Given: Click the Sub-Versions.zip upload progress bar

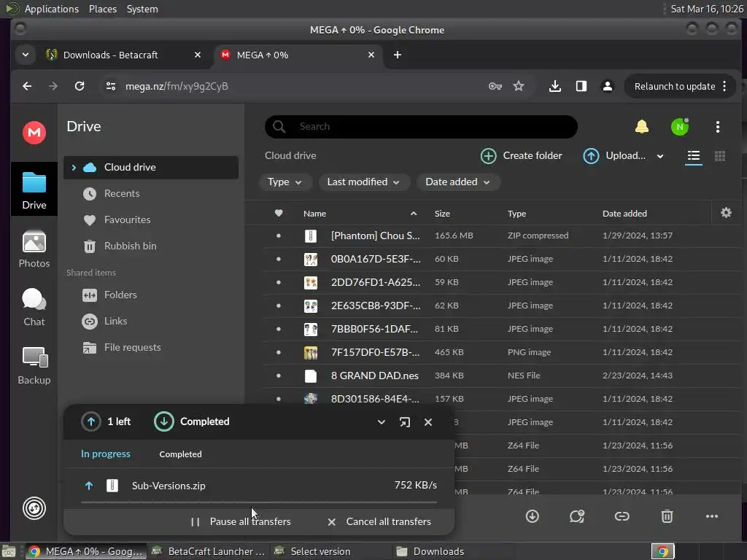Looking at the screenshot, I should click(259, 502).
